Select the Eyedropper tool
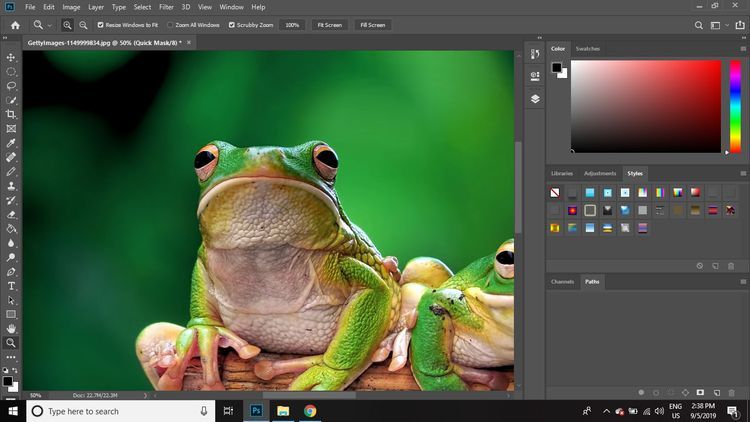750x422 pixels. [x=11, y=143]
